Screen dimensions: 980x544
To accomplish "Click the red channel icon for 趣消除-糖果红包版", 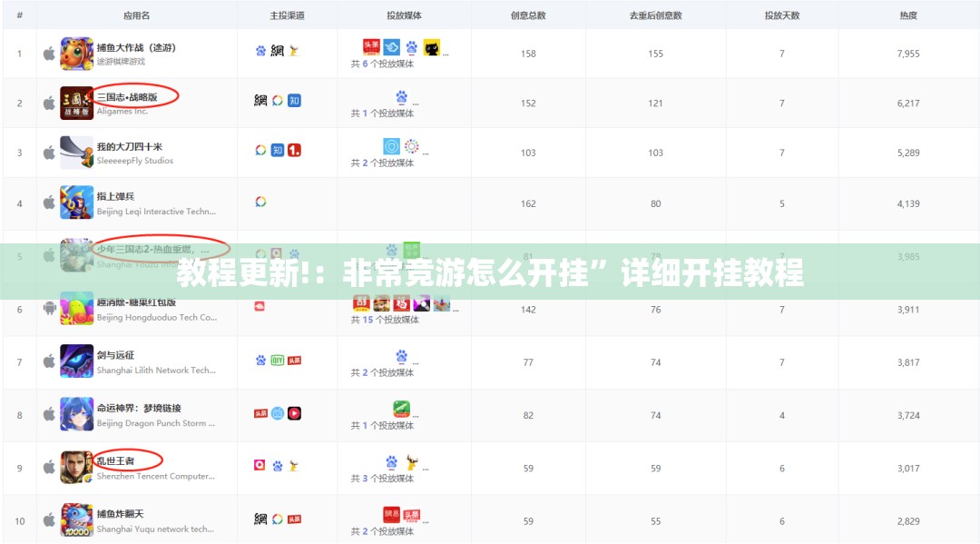I will 260,306.
